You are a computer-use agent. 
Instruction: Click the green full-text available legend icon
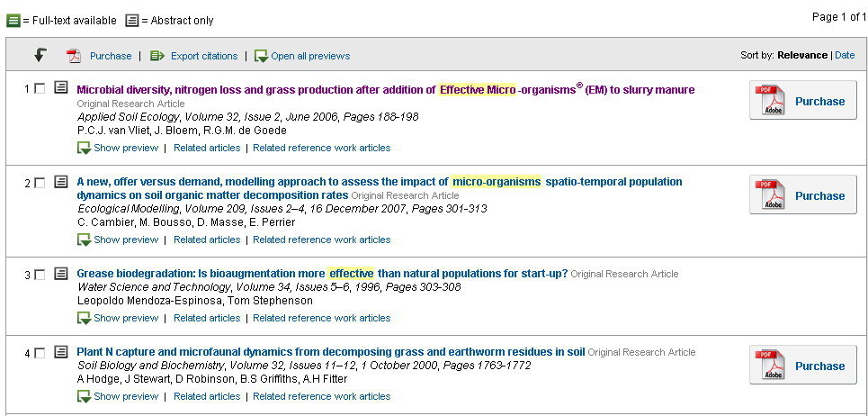(13, 21)
